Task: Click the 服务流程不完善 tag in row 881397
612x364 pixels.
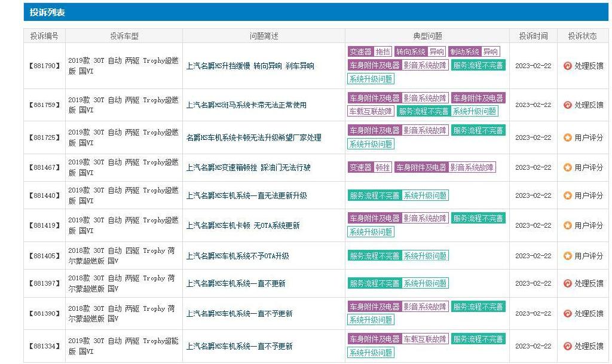Action: (375, 283)
